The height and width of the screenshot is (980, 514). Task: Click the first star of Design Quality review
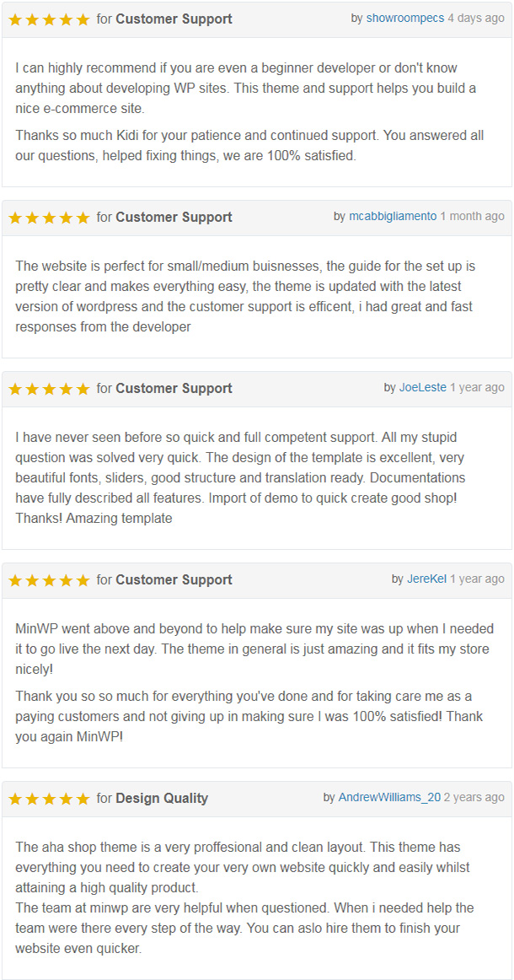(15, 800)
